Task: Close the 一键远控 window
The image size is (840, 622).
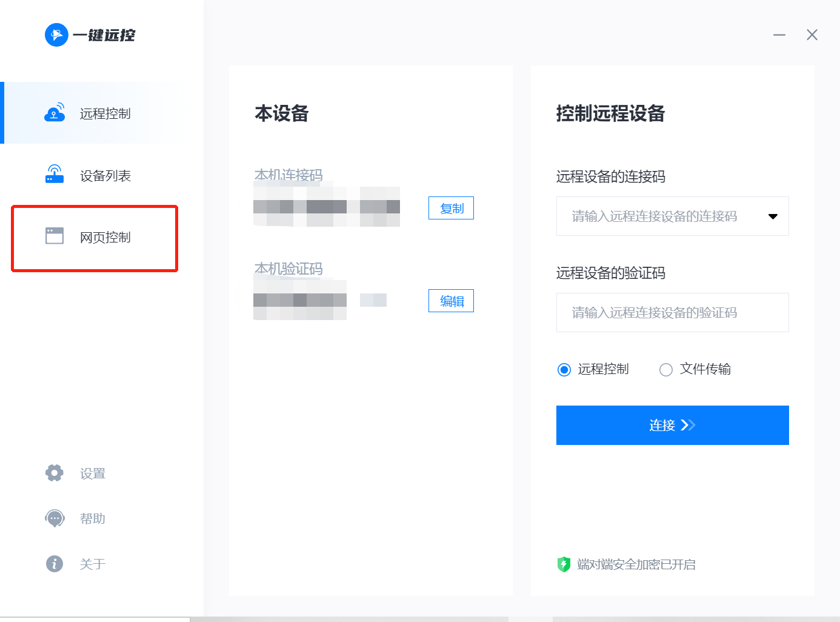Action: pos(812,35)
